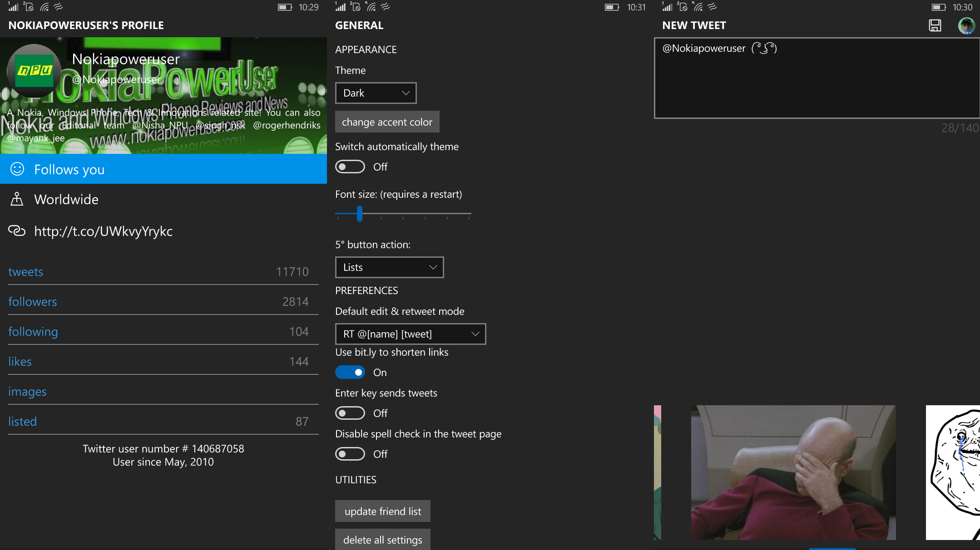980x550 pixels.
Task: Open the Theme dropdown set to Dark
Action: pos(376,93)
